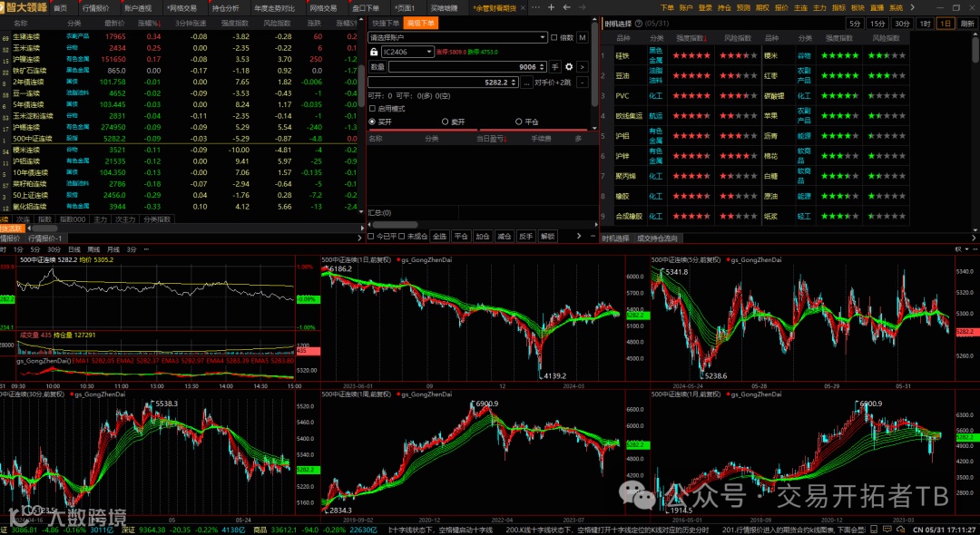Switch to the 主力 category tab
Viewport: 980px width, 535px height.
[x=100, y=219]
